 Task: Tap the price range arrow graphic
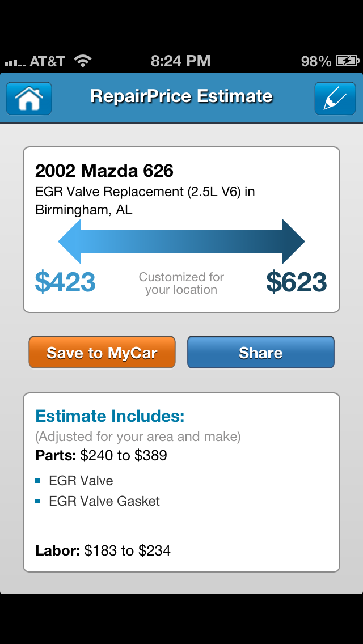coord(181,241)
